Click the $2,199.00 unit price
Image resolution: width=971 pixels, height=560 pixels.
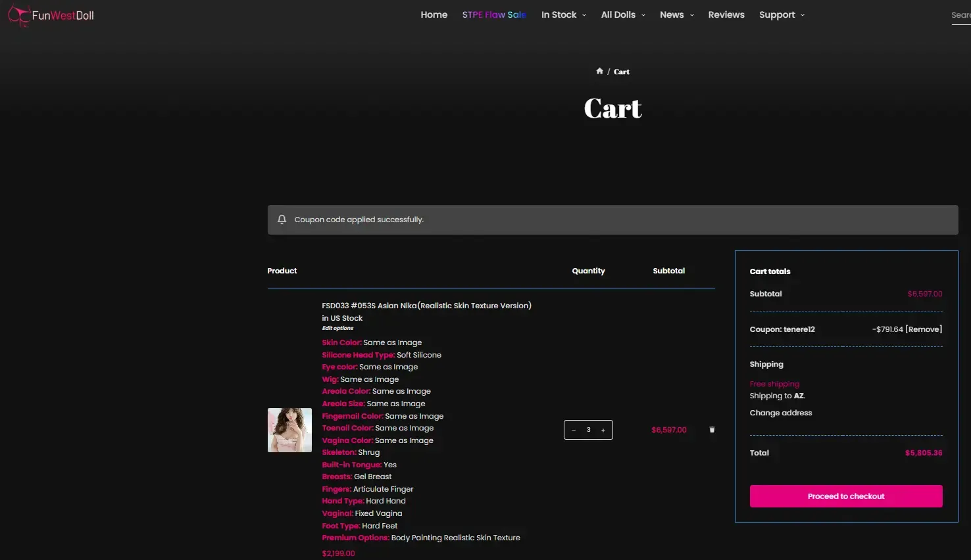[338, 553]
